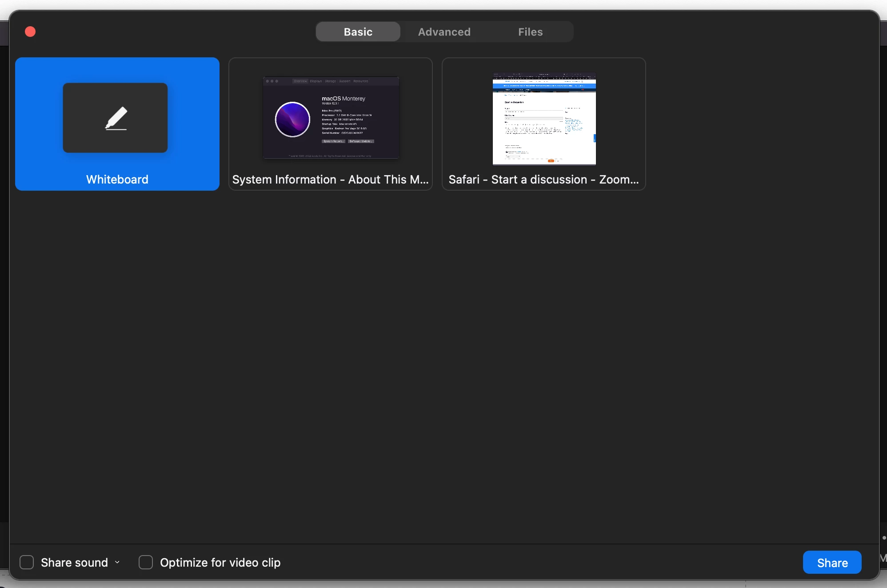
Task: Select the System Information window thumbnail
Action: coord(331,118)
